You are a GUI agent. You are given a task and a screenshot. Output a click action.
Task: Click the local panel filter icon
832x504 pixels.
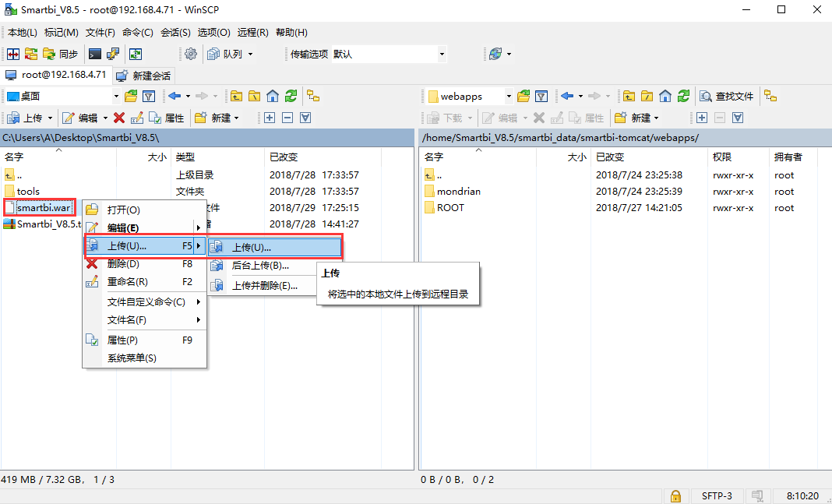pos(149,97)
